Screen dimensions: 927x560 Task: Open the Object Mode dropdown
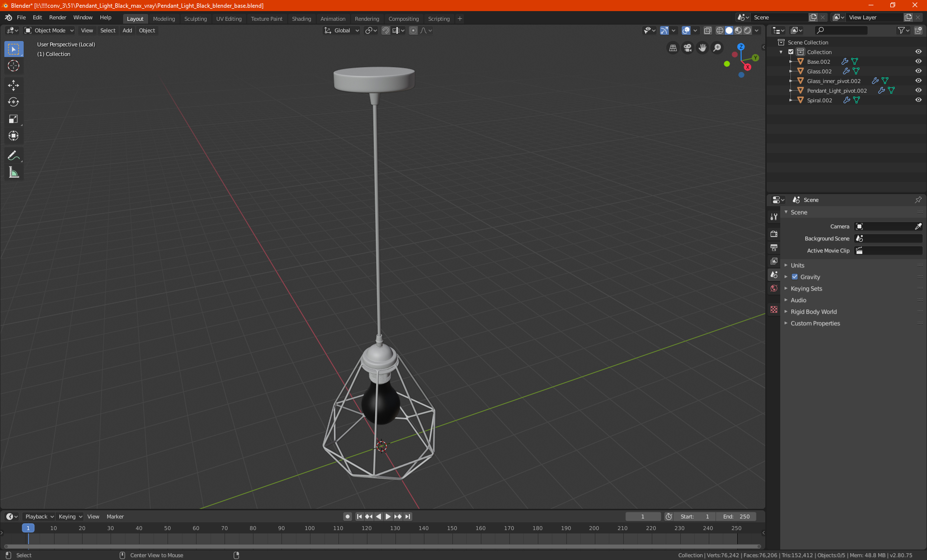pyautogui.click(x=49, y=30)
